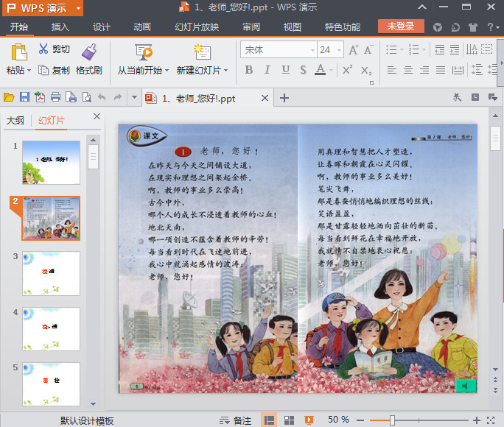Click the green speaker audio icon on slide
Viewport: 504px width, 427px height.
pos(466,386)
